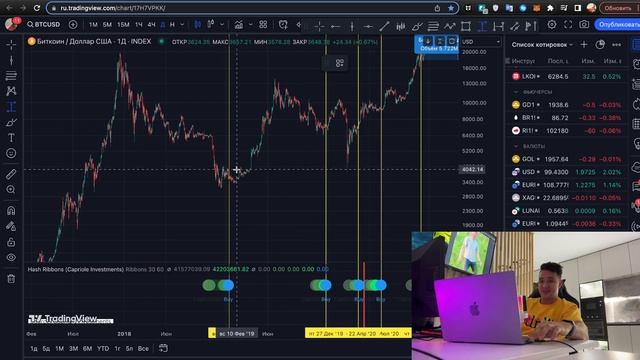
Task: Select the date range tool in favorites bar
Action: [498, 27]
